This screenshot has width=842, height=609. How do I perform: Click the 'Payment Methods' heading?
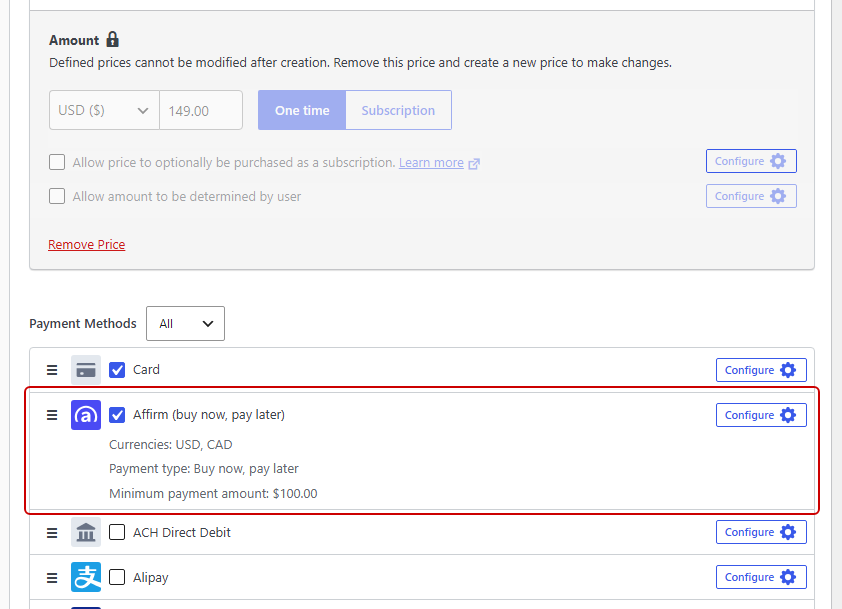point(83,323)
